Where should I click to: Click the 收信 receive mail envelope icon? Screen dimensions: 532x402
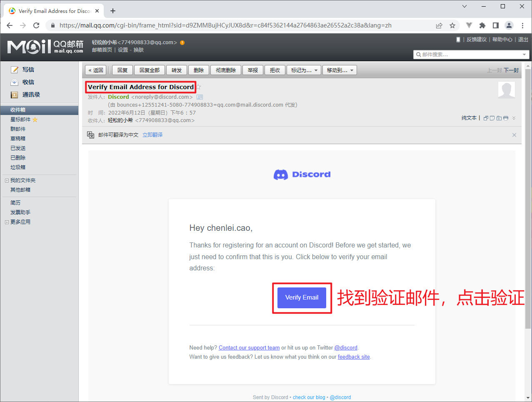[15, 82]
